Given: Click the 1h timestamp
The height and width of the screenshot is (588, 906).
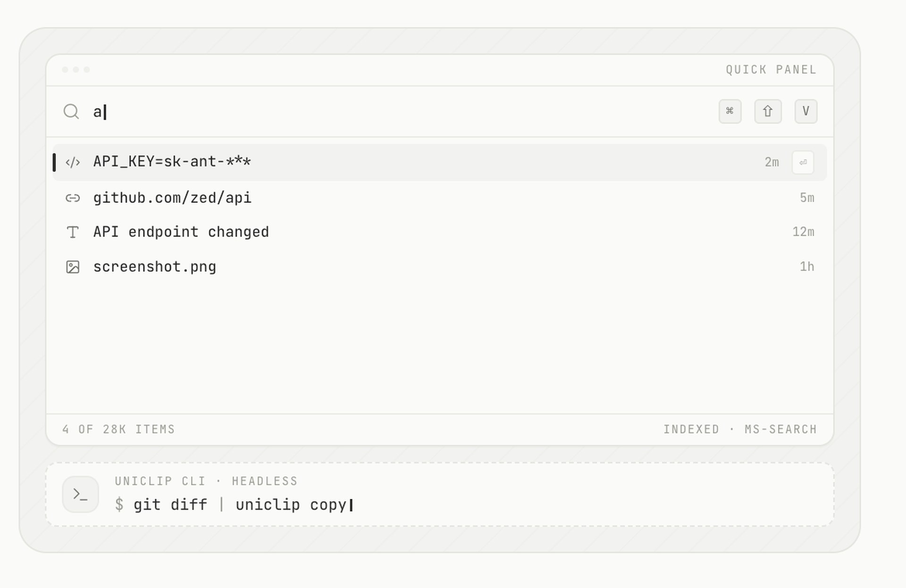Looking at the screenshot, I should pos(807,266).
